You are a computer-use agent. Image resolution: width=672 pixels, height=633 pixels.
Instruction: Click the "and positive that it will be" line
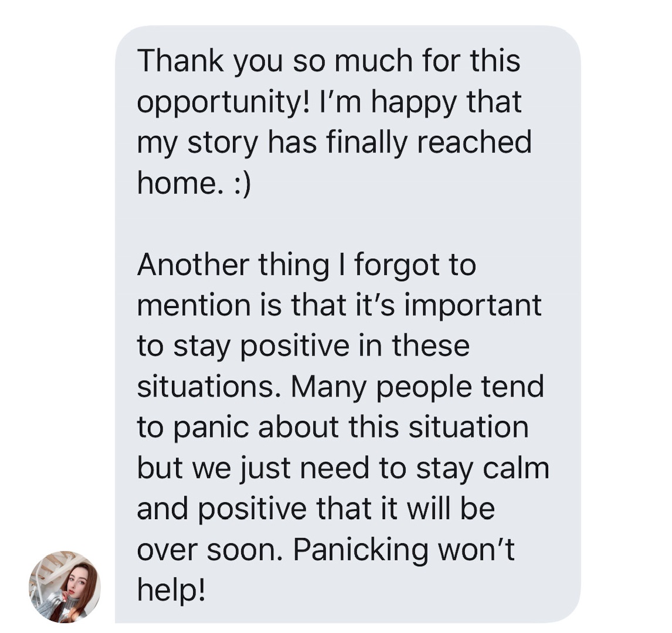[x=316, y=509]
